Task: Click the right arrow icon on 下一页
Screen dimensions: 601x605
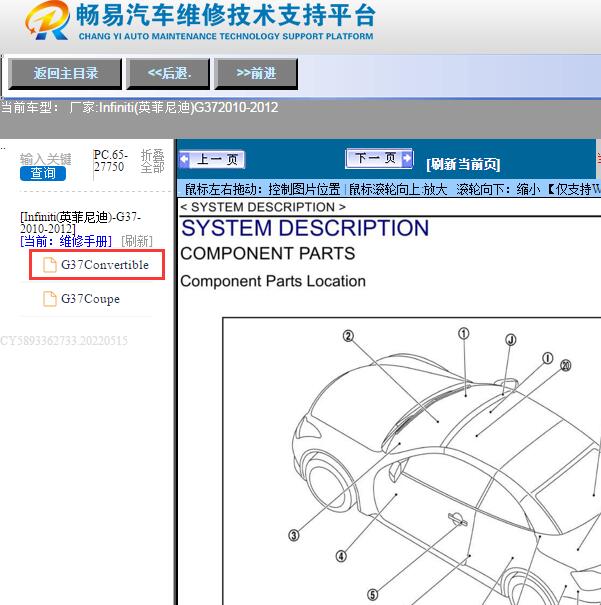Action: click(x=407, y=158)
